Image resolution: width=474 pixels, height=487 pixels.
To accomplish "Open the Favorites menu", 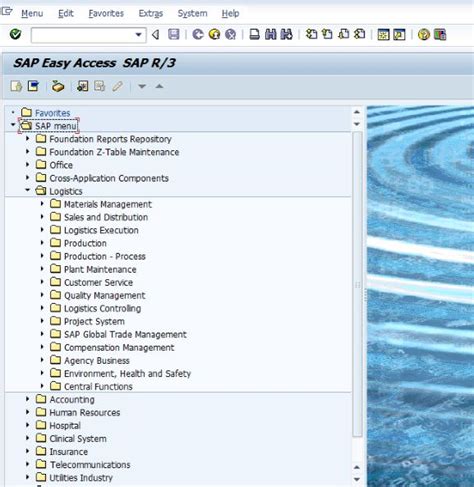I will [106, 13].
